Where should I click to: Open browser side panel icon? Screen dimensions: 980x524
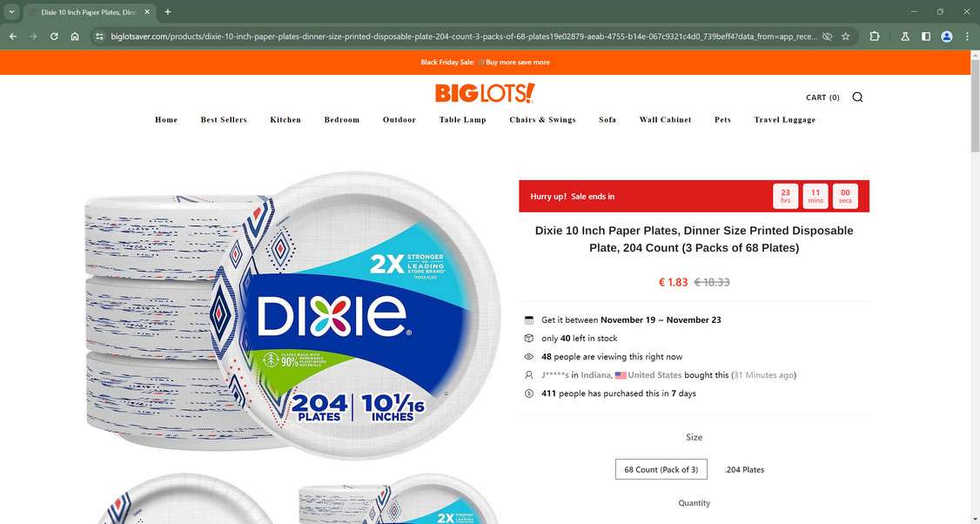click(x=926, y=37)
